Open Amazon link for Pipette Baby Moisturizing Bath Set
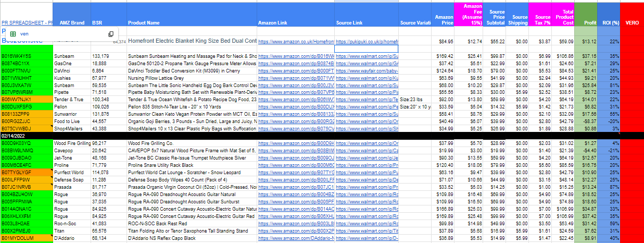The height and width of the screenshot is (243, 644). 295,91
